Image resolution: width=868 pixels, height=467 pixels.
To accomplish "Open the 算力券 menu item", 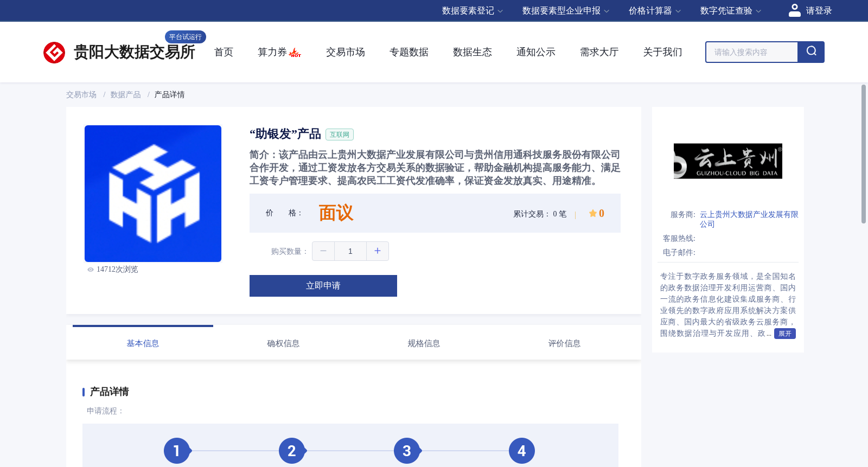I will [x=272, y=52].
